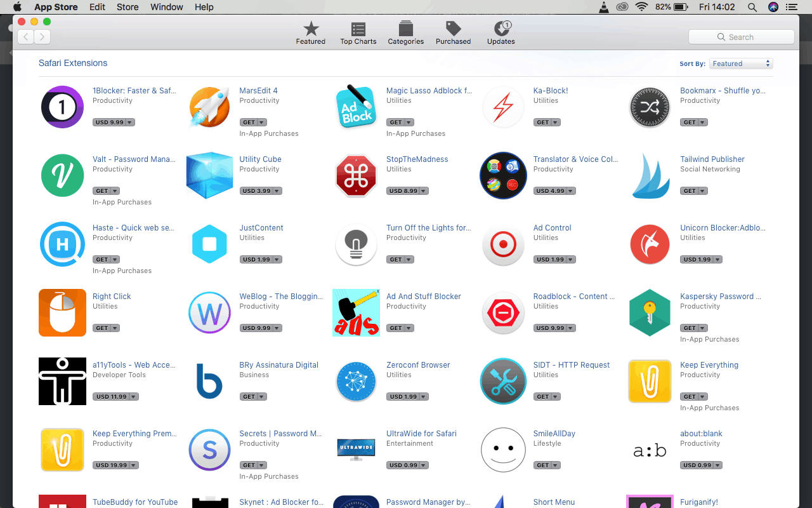Image resolution: width=812 pixels, height=508 pixels.
Task: Open the Kaspersky Password title link
Action: click(721, 297)
